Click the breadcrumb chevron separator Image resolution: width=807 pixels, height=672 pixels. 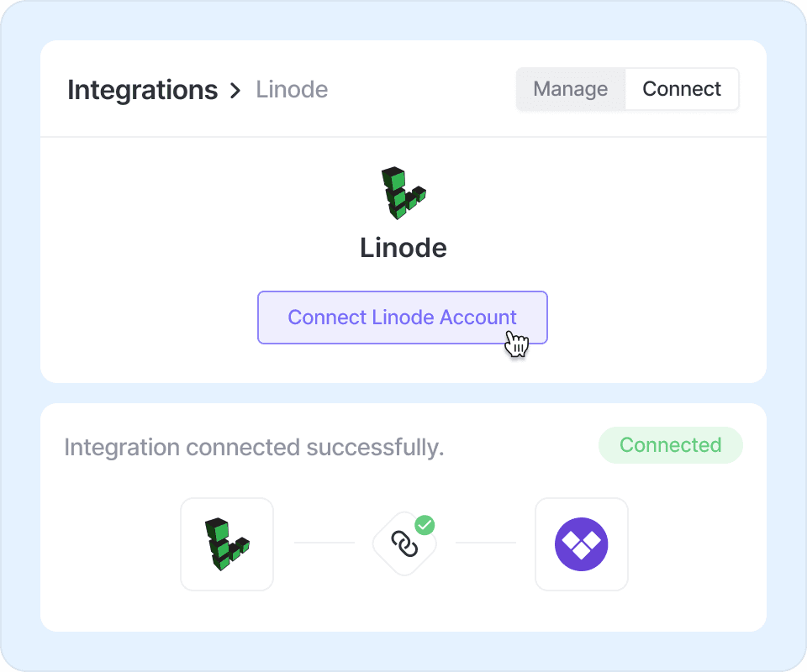[x=236, y=90]
